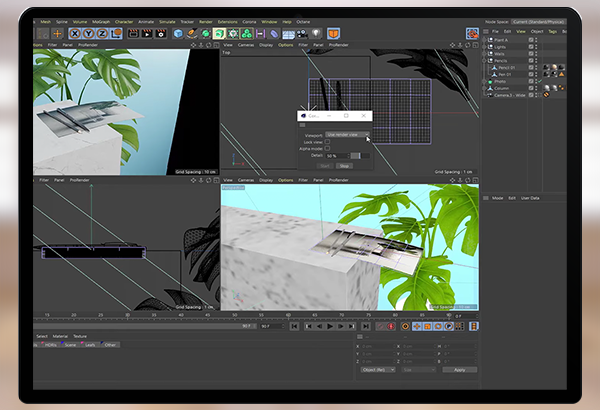Click the Apply coordinates button
Viewport: 600px width, 410px height.
point(460,370)
